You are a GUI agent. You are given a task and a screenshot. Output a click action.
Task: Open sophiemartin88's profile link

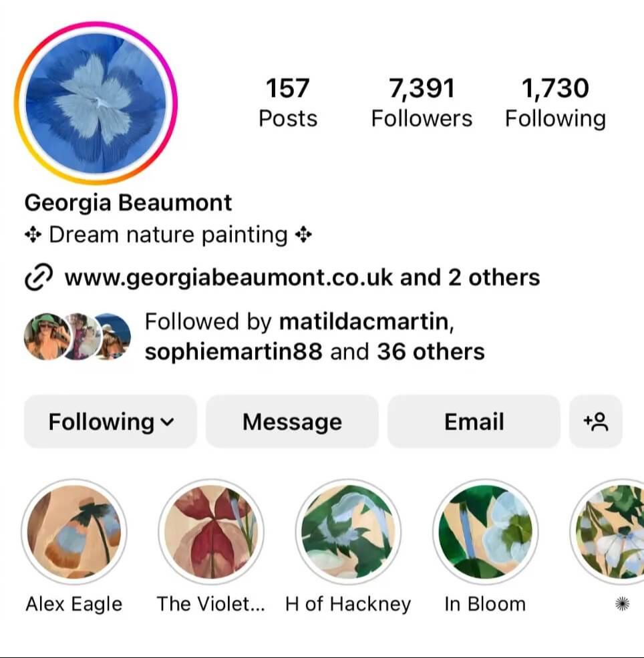[233, 351]
